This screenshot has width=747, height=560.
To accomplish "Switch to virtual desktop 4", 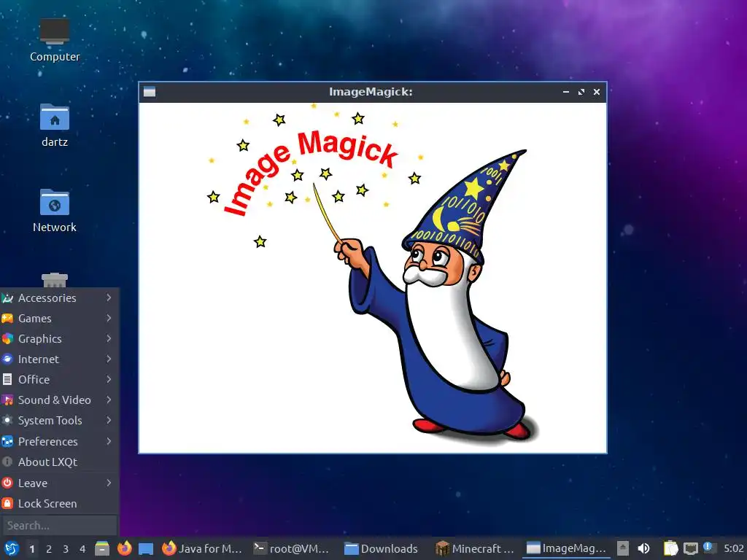I will [x=82, y=549].
